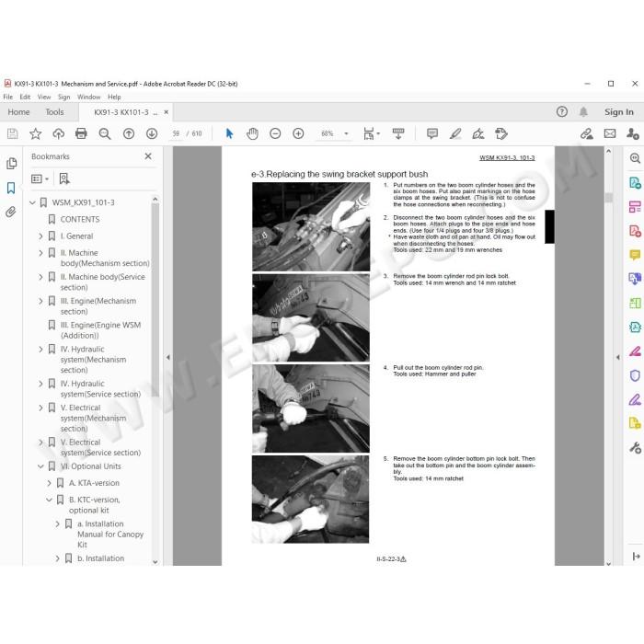
Task: Close the KX91-3 KX101-3 document tab
Action: 166,112
